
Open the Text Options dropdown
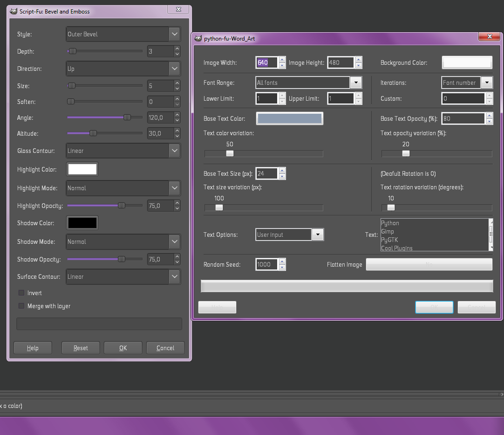click(x=318, y=235)
